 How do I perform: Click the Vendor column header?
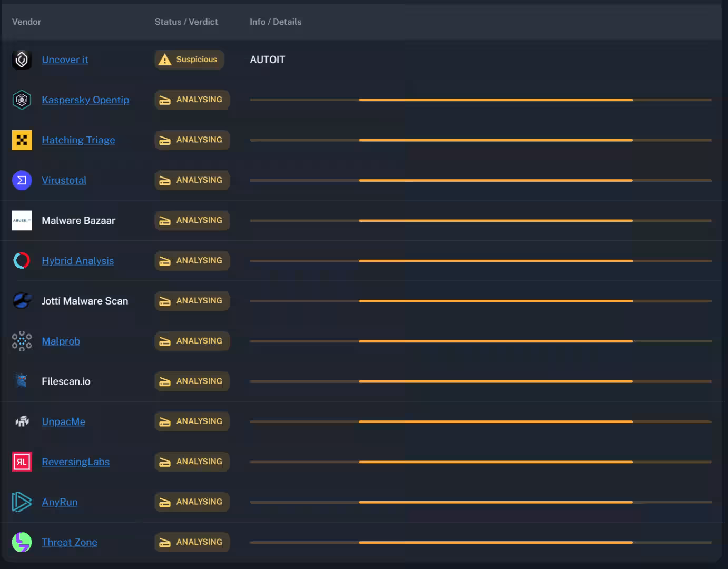click(26, 22)
